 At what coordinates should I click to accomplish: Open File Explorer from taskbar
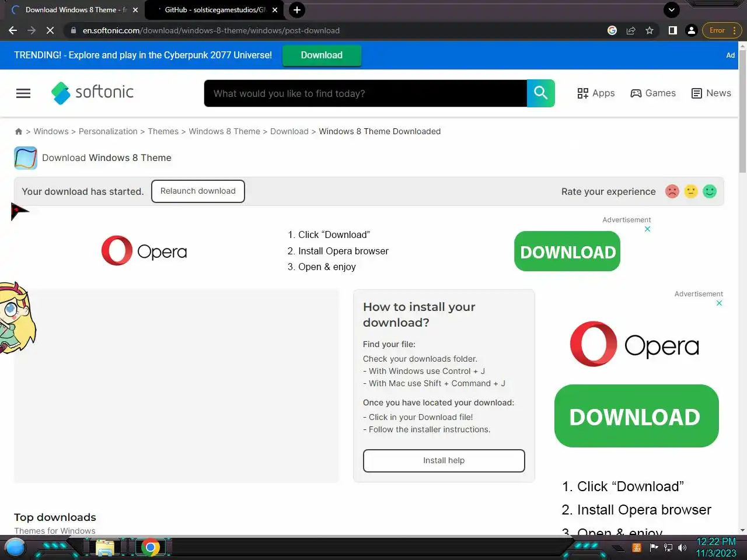click(x=104, y=547)
